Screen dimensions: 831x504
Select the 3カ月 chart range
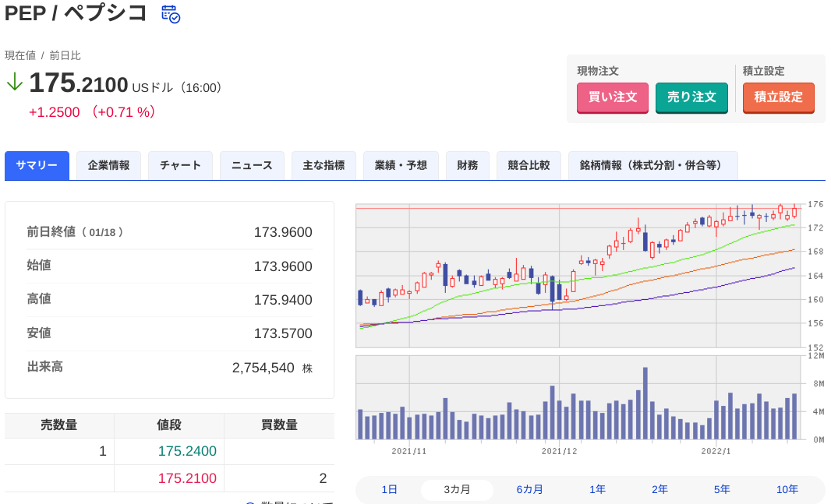coord(457,489)
